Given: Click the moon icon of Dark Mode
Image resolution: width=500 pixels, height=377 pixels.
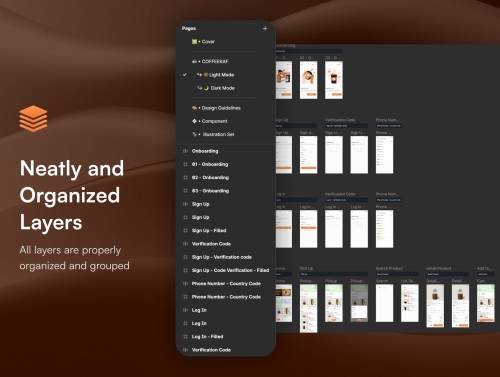Looking at the screenshot, I should tap(206, 88).
